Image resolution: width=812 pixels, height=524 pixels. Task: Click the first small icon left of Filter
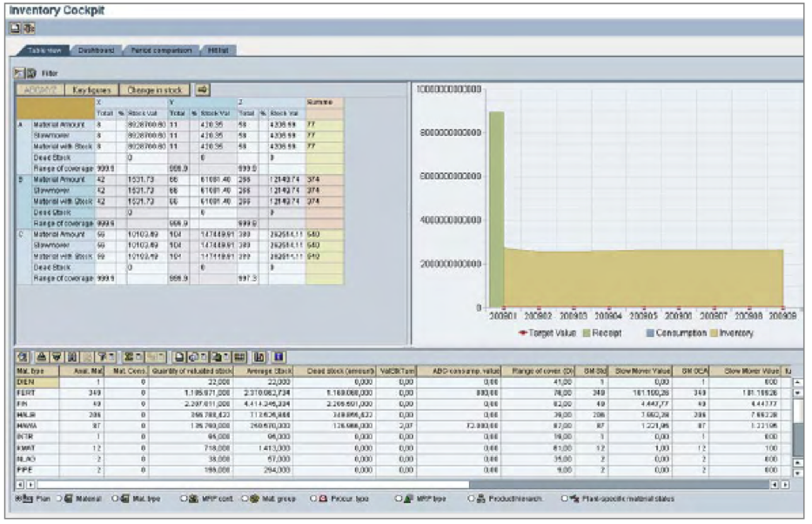(x=19, y=73)
